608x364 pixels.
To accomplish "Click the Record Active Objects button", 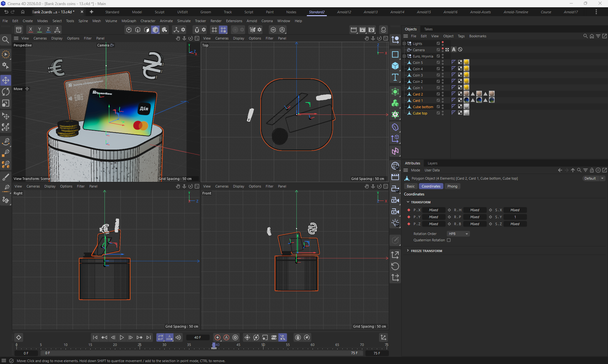I will [x=217, y=337].
